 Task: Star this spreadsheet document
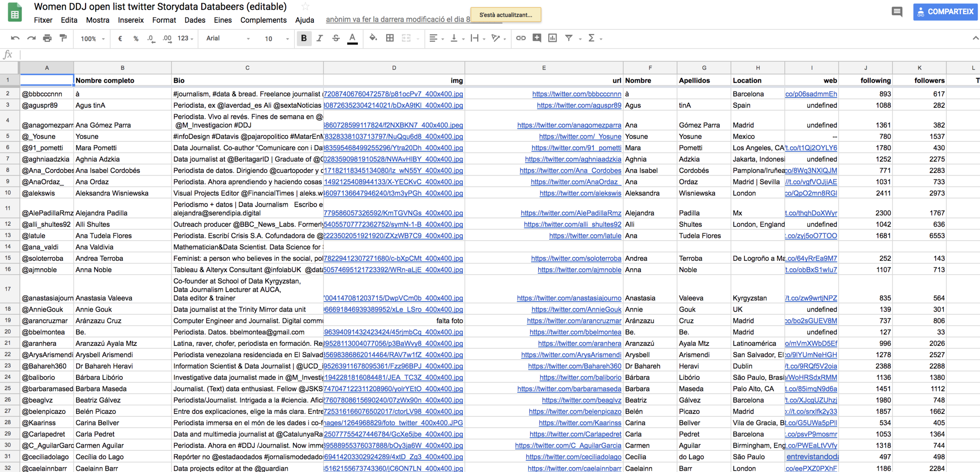tap(305, 7)
